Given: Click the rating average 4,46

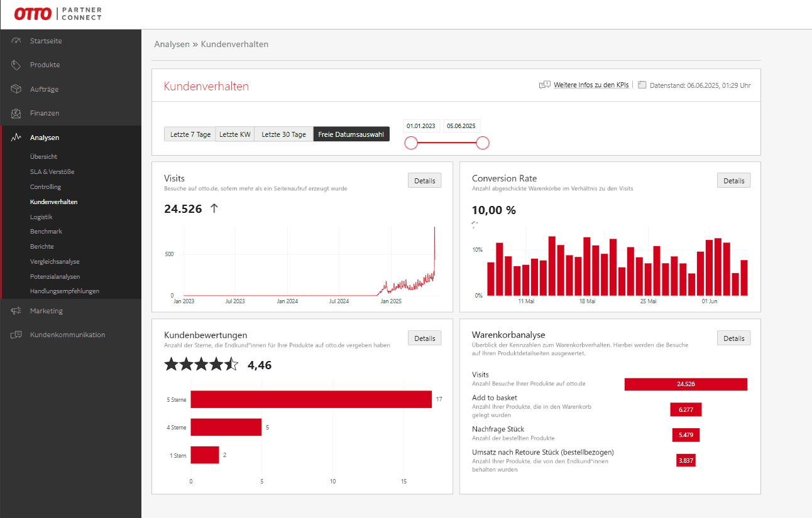Looking at the screenshot, I should pyautogui.click(x=260, y=365).
